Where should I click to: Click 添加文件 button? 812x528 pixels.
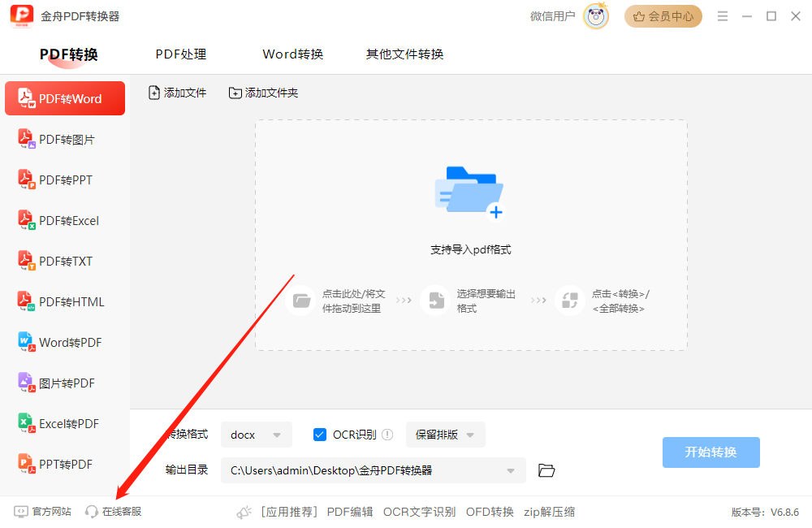coord(177,93)
